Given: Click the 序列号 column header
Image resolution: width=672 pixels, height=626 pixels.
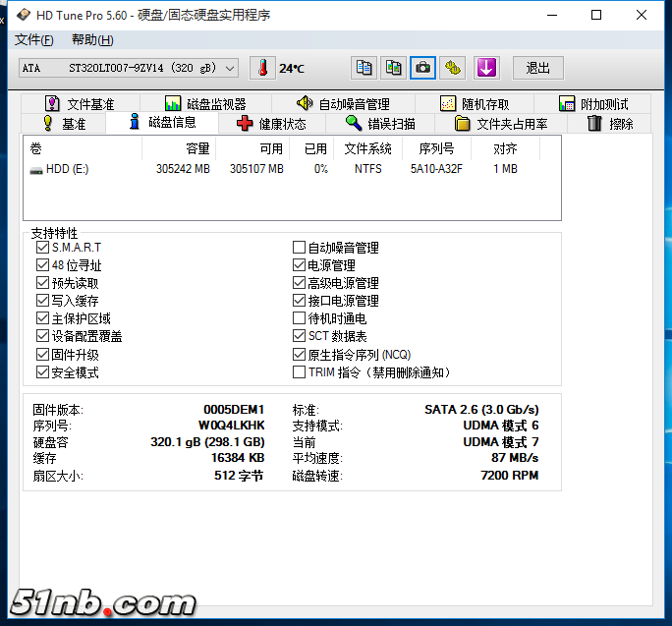Looking at the screenshot, I should 436,148.
